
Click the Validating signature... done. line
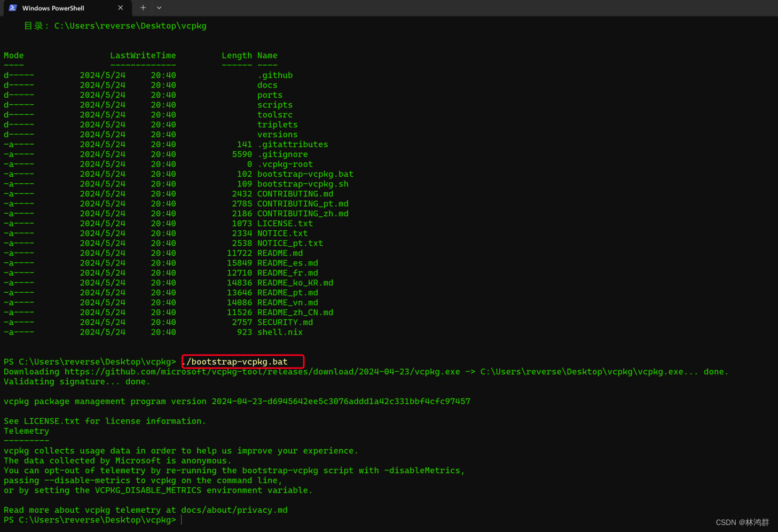click(77, 381)
